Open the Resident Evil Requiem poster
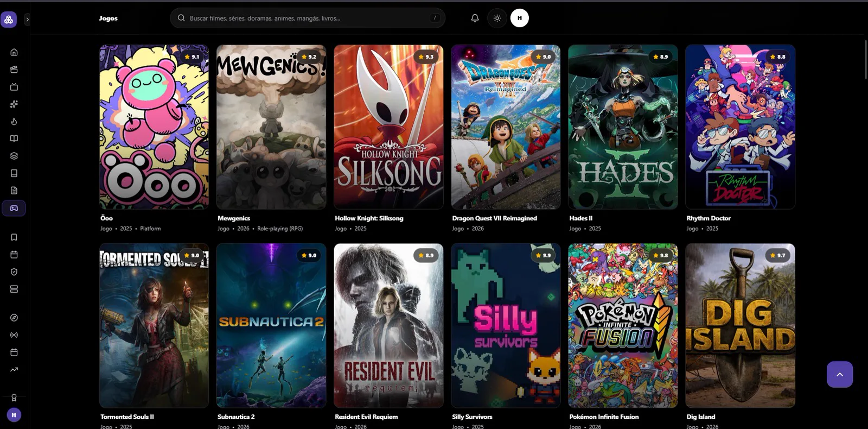 pos(388,326)
